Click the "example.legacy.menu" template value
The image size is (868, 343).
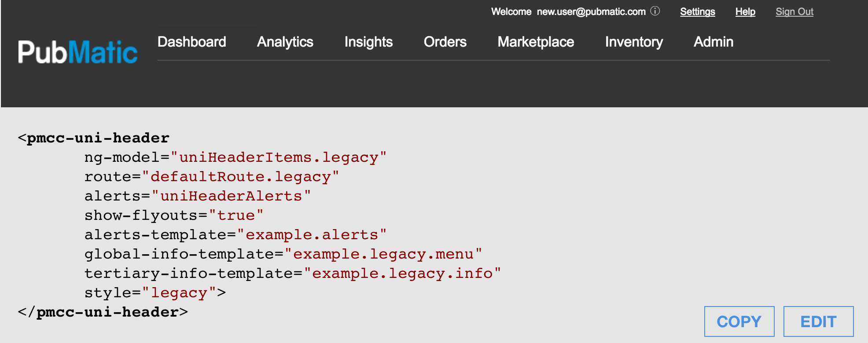coord(383,254)
